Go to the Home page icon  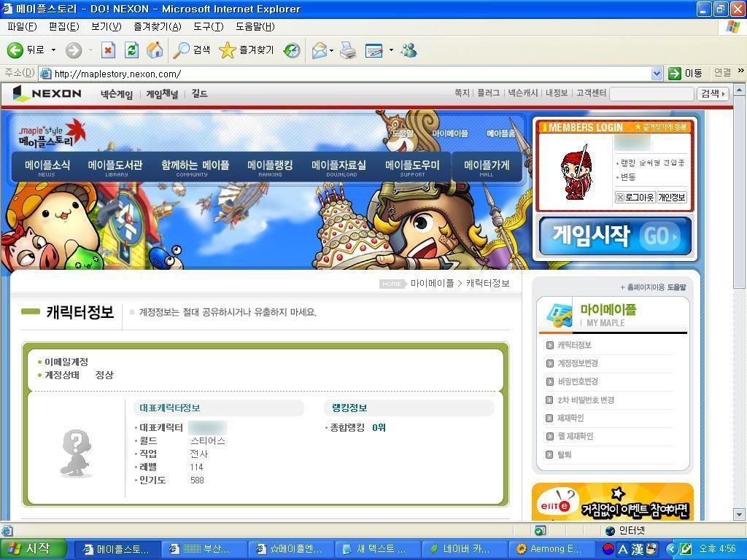[x=155, y=50]
